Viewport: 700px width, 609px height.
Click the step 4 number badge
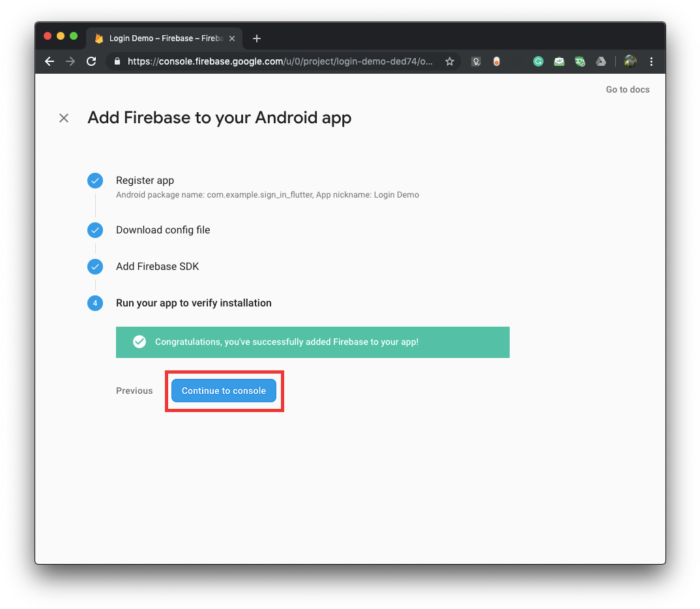tap(95, 303)
